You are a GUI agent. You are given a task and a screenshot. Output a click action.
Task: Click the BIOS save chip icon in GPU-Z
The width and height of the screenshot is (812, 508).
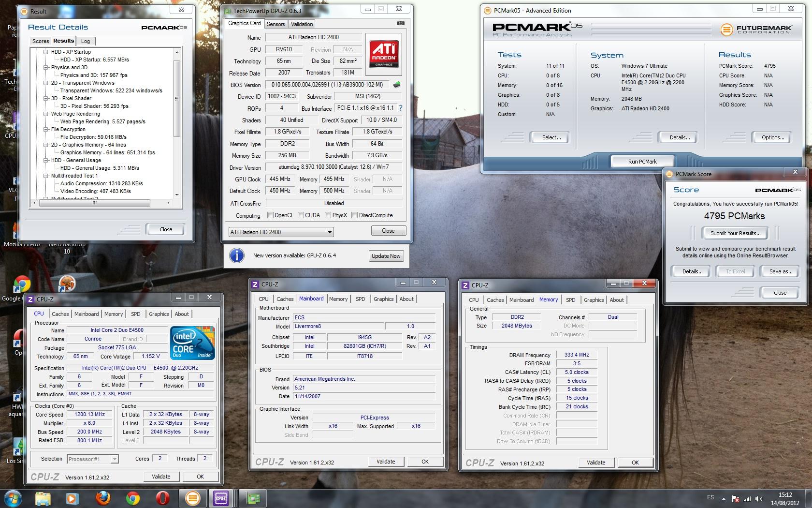397,85
